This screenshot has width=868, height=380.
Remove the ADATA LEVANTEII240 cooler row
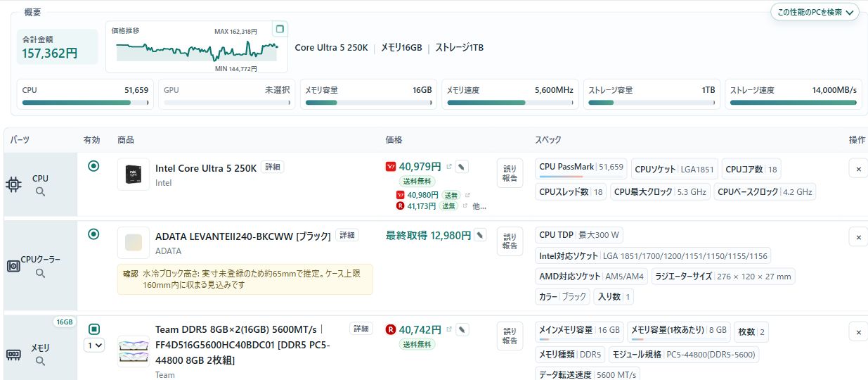pyautogui.click(x=858, y=237)
